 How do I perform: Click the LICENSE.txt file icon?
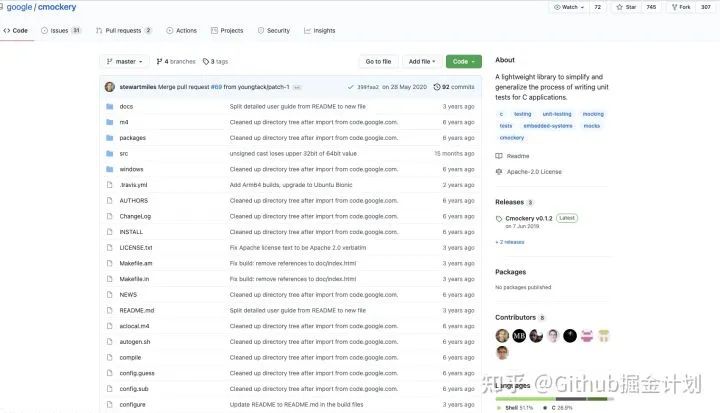coord(109,248)
